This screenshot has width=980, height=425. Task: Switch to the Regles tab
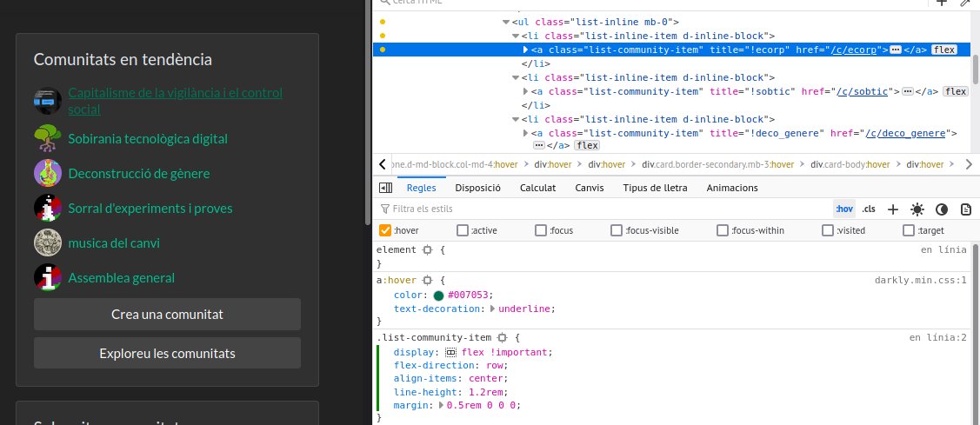421,188
